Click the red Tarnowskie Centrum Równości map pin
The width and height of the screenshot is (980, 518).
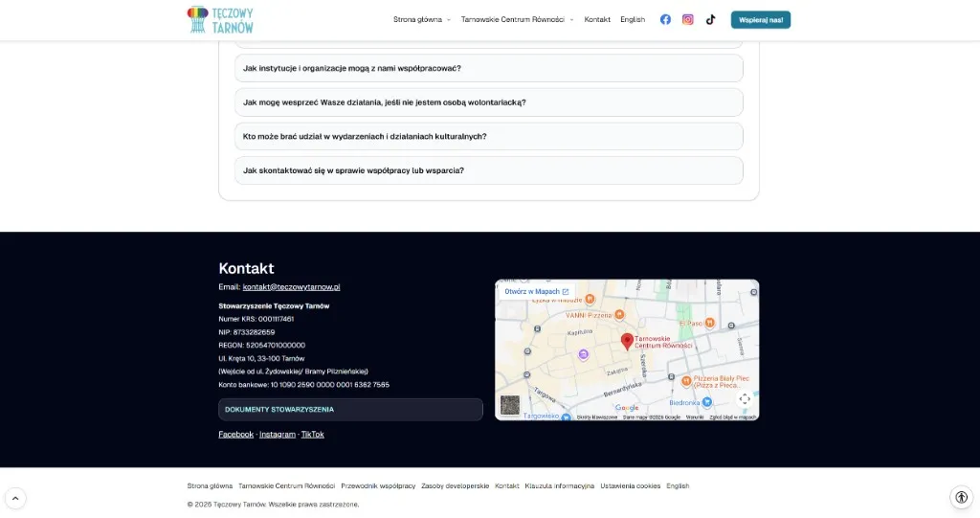(627, 342)
